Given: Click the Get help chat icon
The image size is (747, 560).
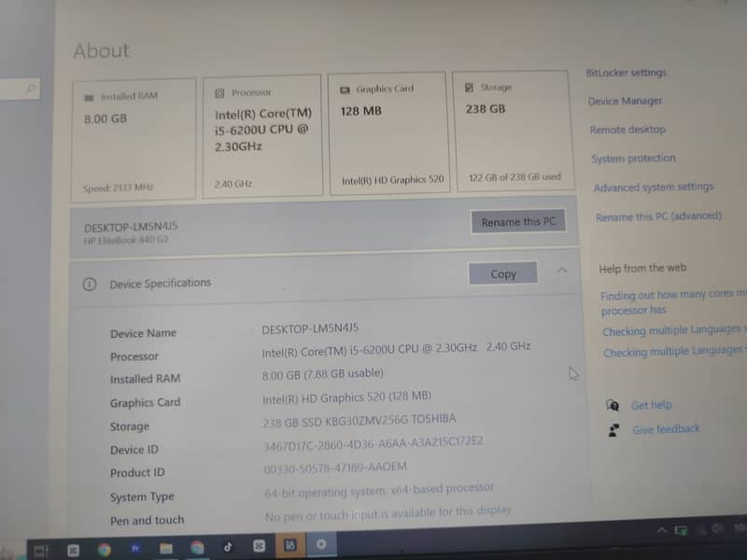Looking at the screenshot, I should [613, 405].
